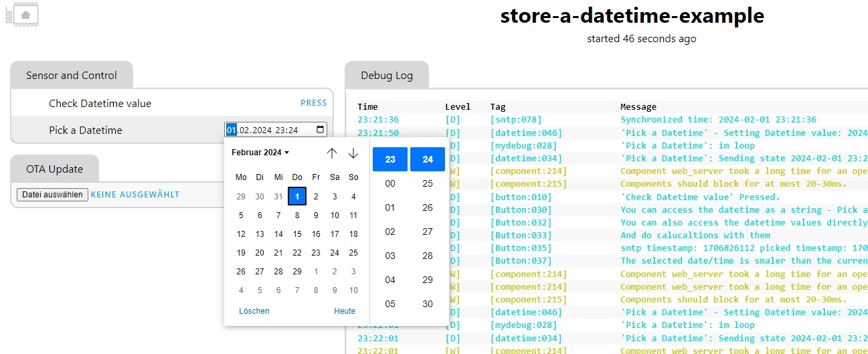Choose day 22 in the calendar
This screenshot has width=868, height=354.
297,253
